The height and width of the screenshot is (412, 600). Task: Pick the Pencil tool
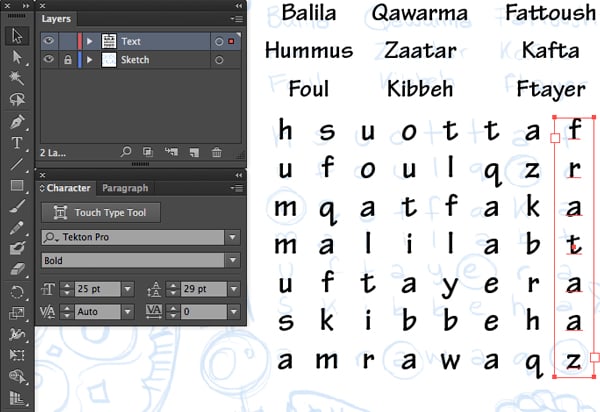pos(17,228)
